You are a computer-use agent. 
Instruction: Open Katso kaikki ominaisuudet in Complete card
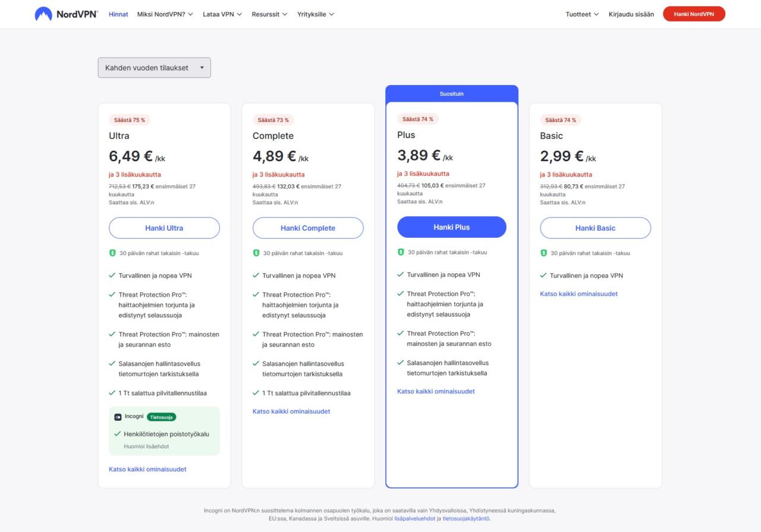pyautogui.click(x=291, y=411)
